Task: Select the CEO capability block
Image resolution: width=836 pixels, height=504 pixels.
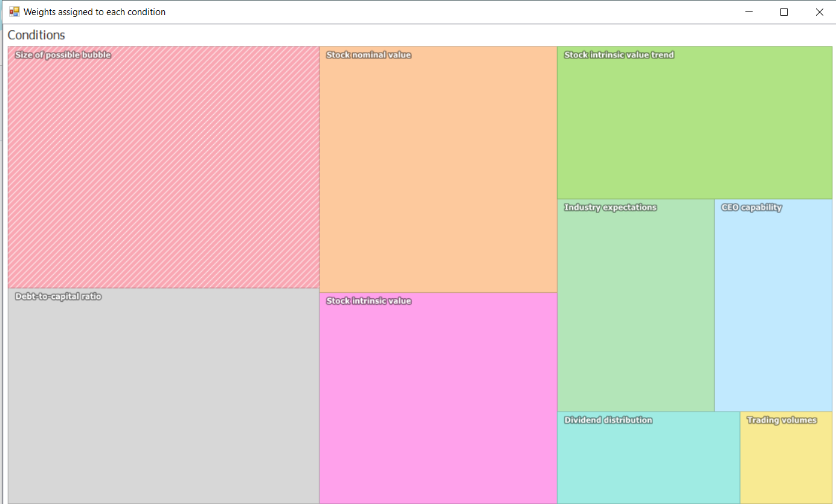Action: coord(773,305)
